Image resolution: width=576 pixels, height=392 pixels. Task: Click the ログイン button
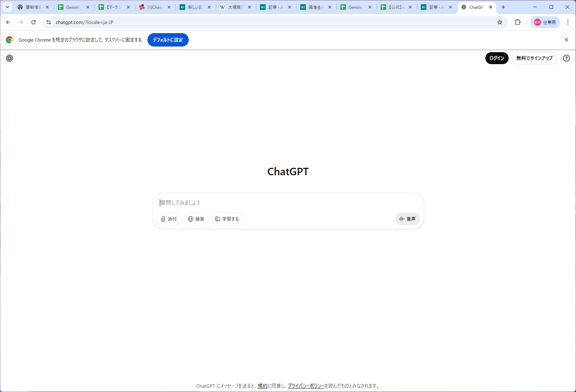pyautogui.click(x=497, y=58)
